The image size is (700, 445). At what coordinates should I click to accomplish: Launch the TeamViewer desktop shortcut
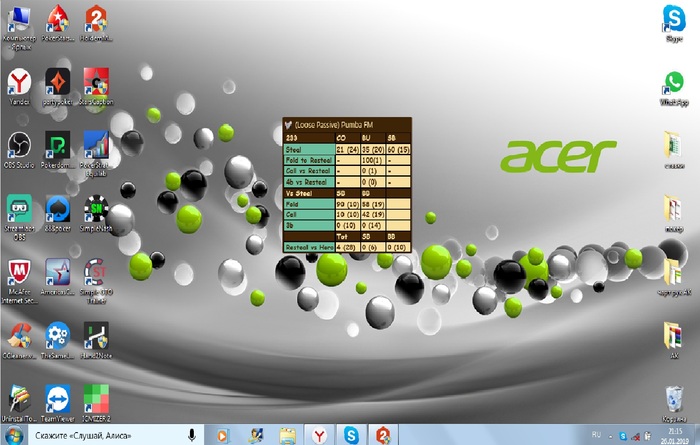[58, 403]
